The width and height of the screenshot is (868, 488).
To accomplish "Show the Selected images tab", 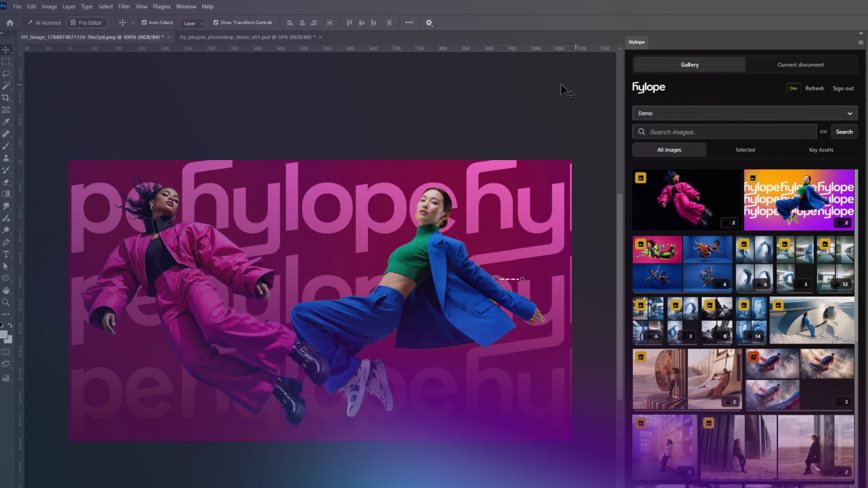I will (745, 150).
